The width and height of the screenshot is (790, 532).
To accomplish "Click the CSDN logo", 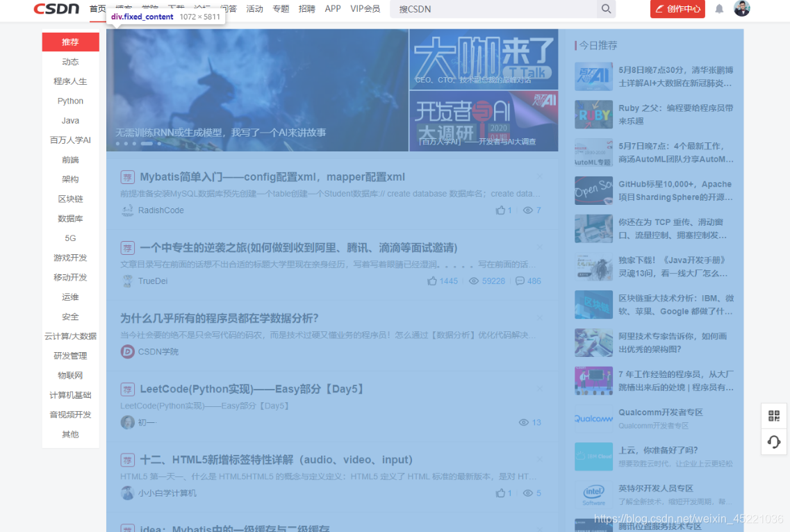I will (56, 8).
